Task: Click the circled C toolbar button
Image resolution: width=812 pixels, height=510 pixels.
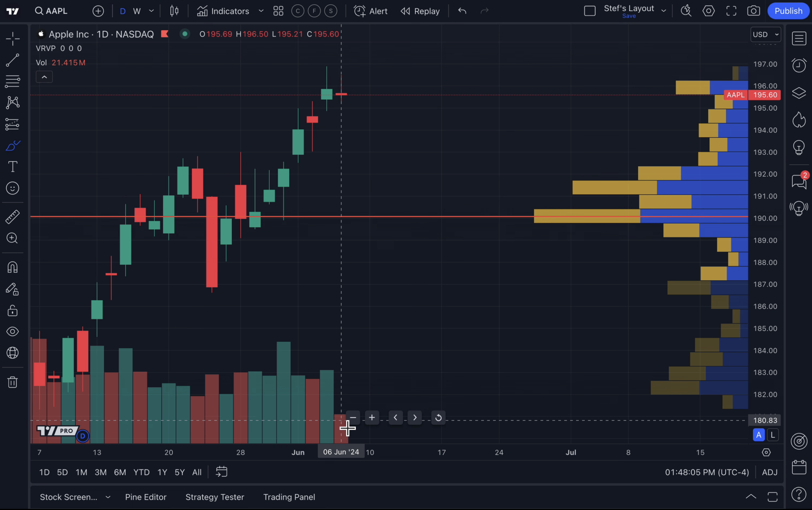Action: coord(298,11)
